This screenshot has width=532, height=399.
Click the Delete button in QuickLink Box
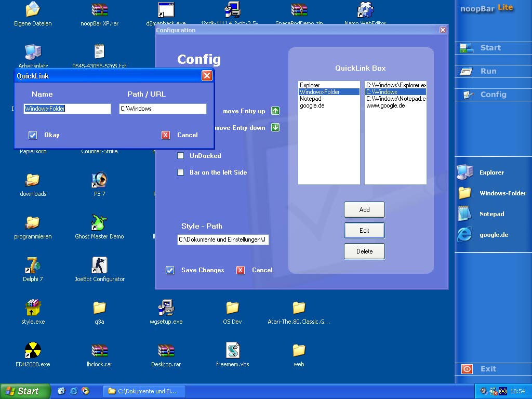pos(364,251)
